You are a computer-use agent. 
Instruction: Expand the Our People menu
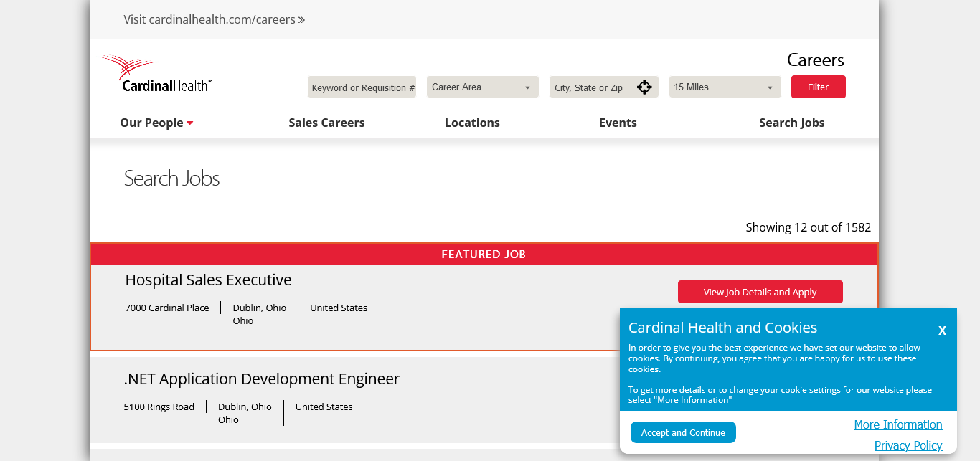pyautogui.click(x=156, y=123)
